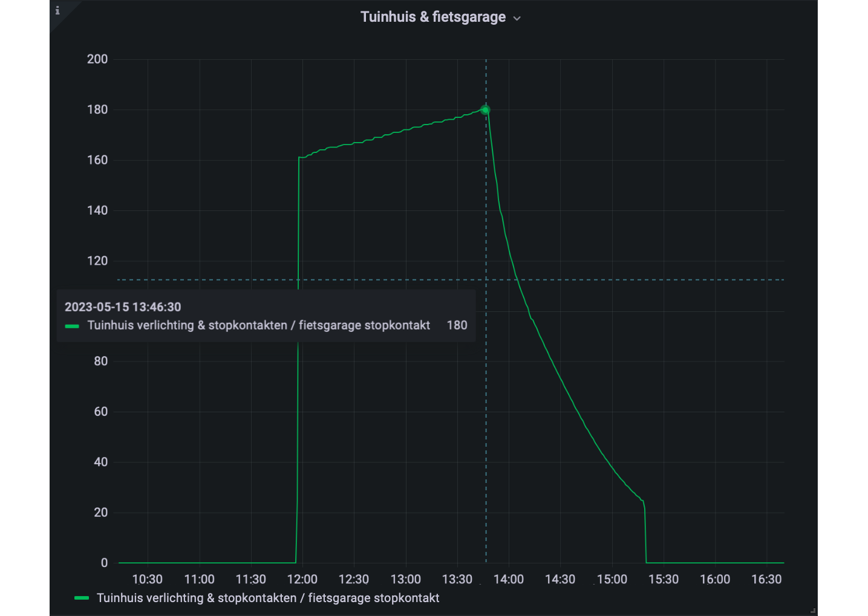Image resolution: width=868 pixels, height=616 pixels.
Task: Click the tooltip timestamp 2023-05-15 13:46:30
Action: point(123,307)
